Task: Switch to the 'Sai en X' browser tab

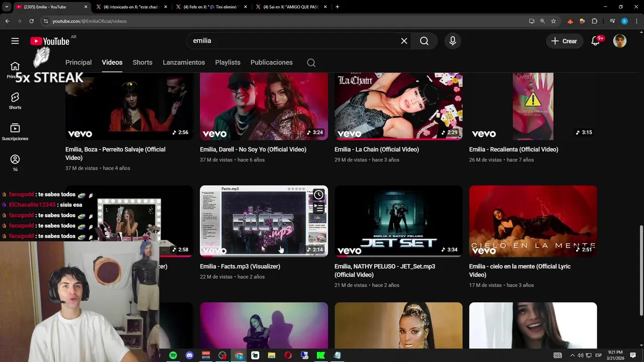Action: (x=290, y=7)
